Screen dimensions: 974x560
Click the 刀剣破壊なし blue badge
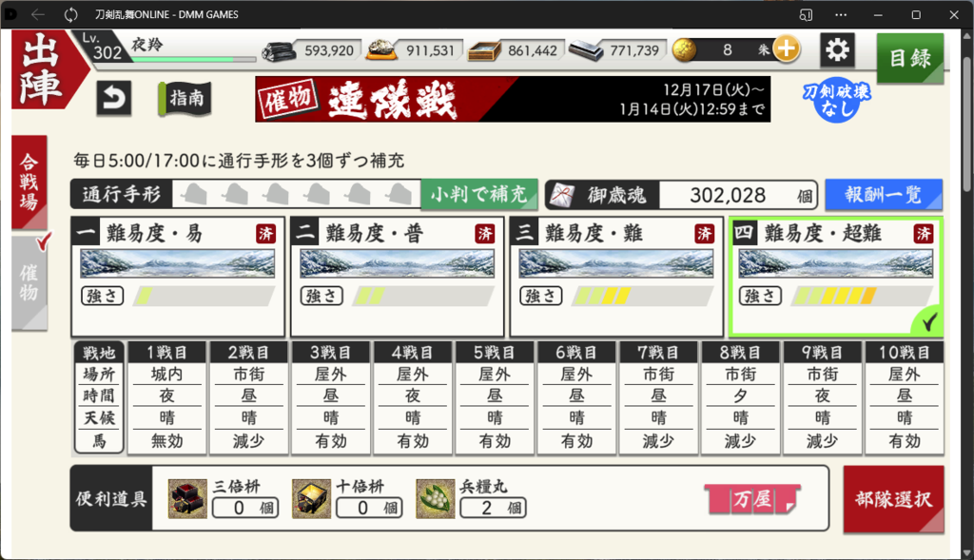pyautogui.click(x=837, y=99)
